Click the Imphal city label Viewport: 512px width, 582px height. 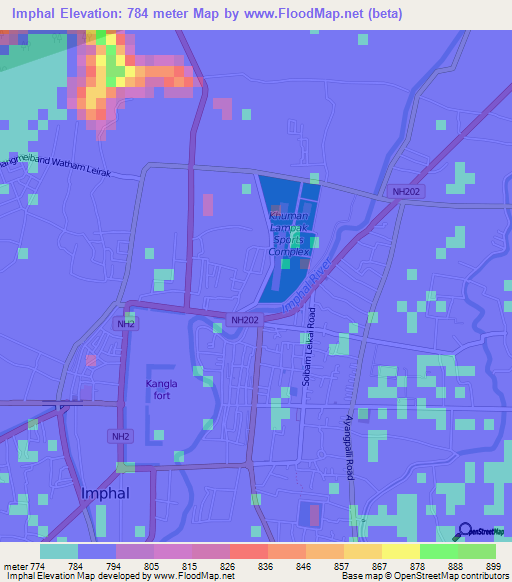[105, 493]
